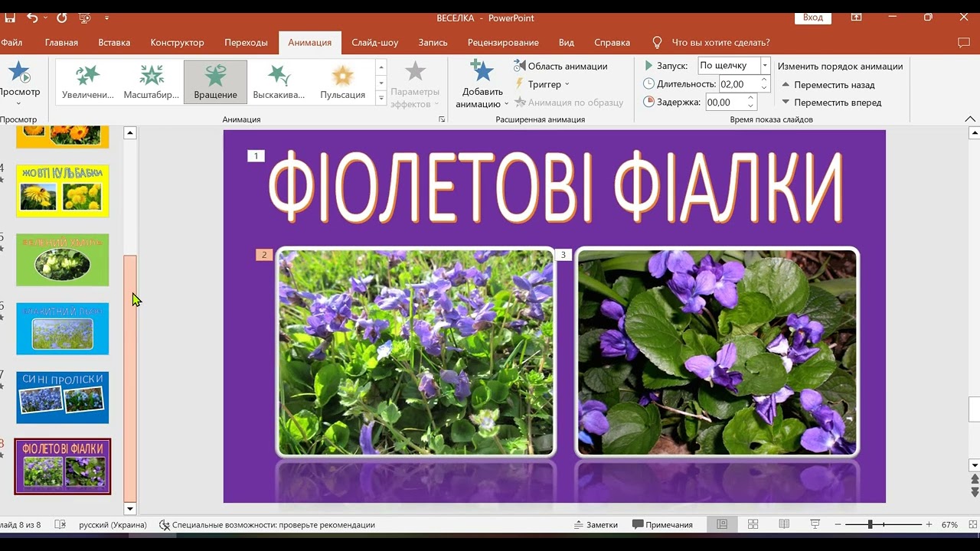This screenshot has width=980, height=551.
Task: Click the Задержка value field
Action: (x=724, y=102)
